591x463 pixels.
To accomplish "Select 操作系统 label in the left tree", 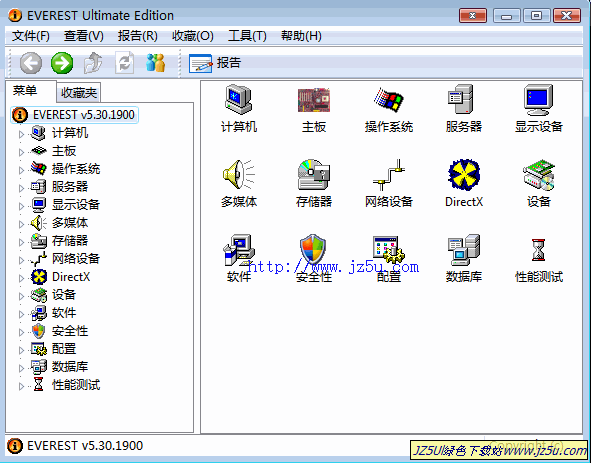I will click(x=76, y=169).
